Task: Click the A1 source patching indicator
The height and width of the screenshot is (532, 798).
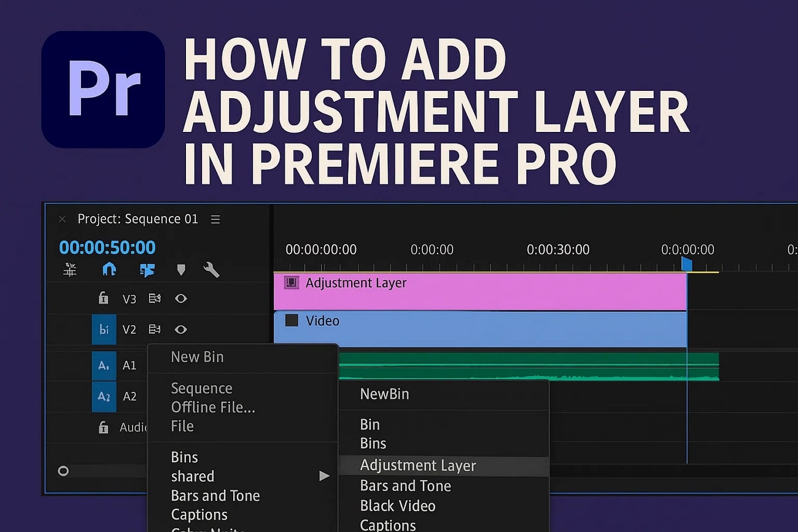Action: pos(104,365)
